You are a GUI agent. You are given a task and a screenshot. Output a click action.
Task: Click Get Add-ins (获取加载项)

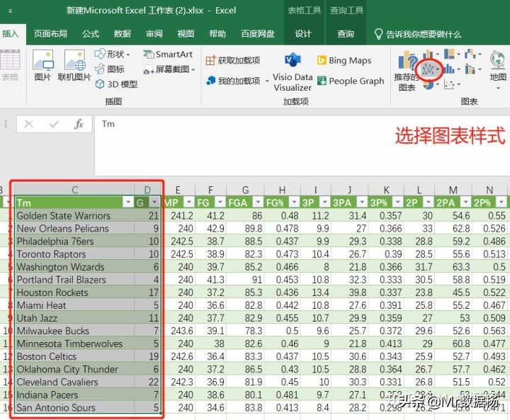233,60
